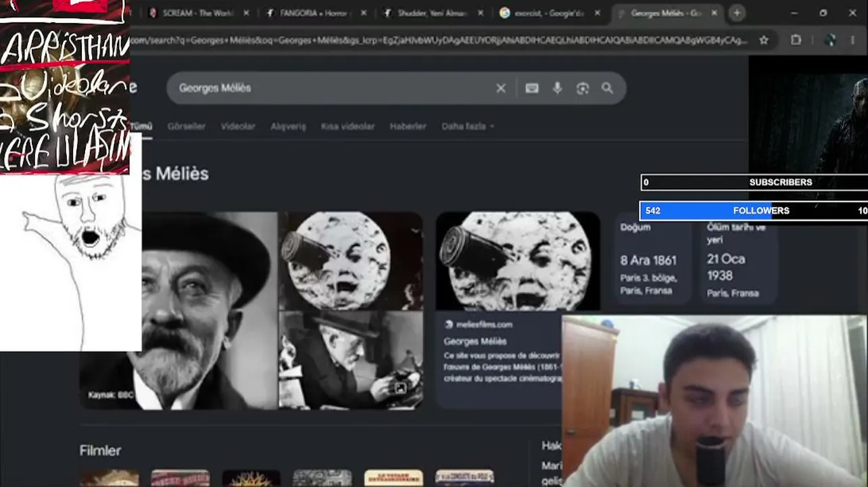Click the magnifier search button
The height and width of the screenshot is (487, 868).
tap(607, 88)
